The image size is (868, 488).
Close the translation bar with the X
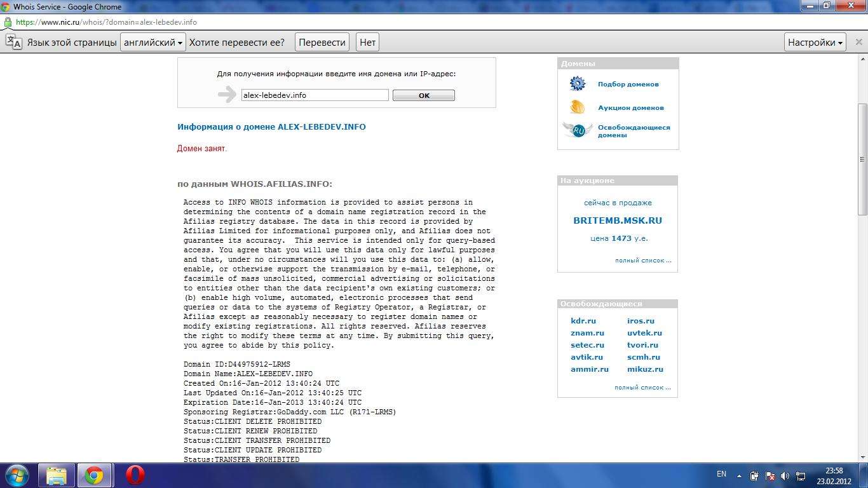pyautogui.click(x=858, y=43)
